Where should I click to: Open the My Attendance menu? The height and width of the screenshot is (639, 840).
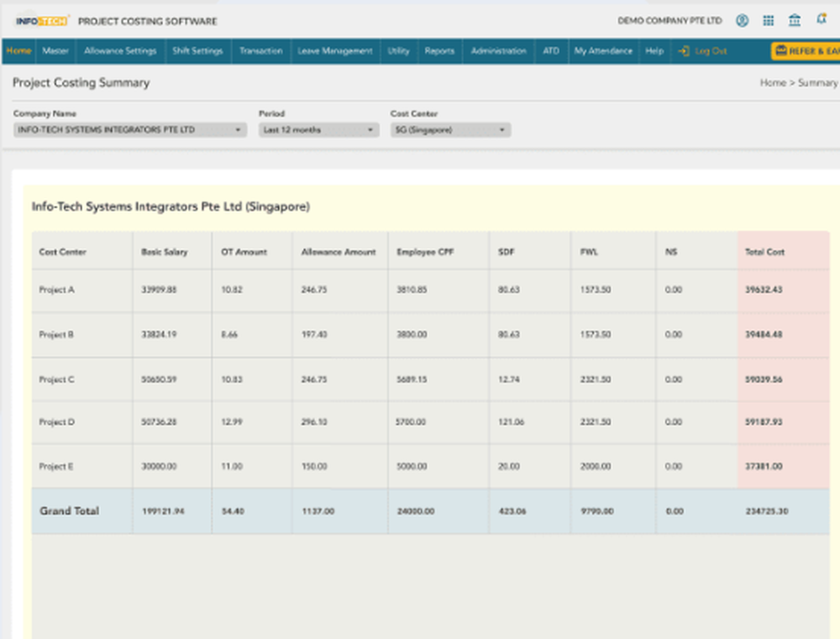603,51
